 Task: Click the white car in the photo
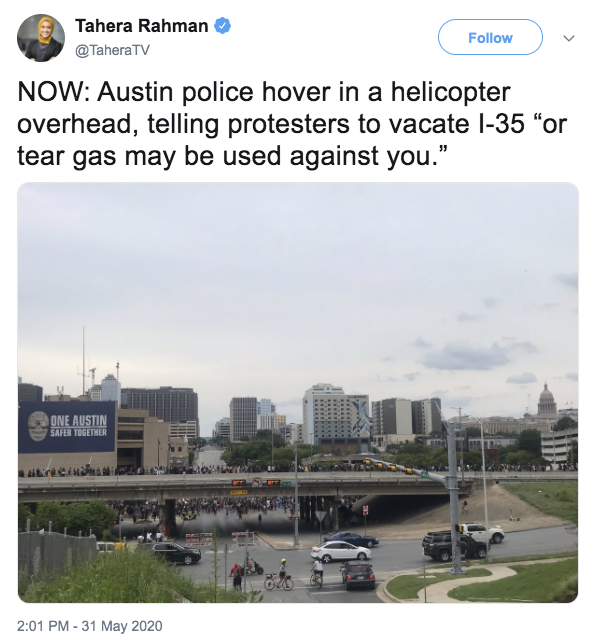click(341, 551)
